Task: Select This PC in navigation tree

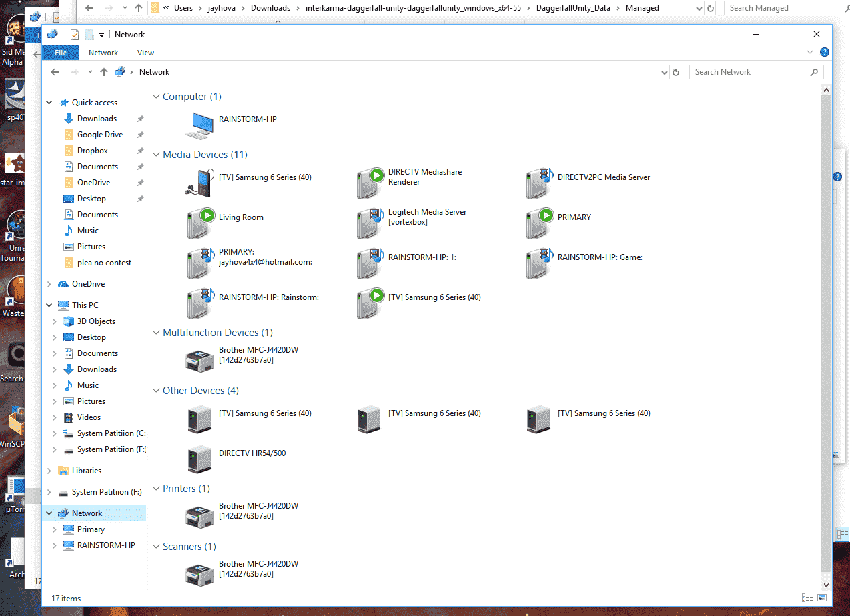Action: (x=85, y=305)
